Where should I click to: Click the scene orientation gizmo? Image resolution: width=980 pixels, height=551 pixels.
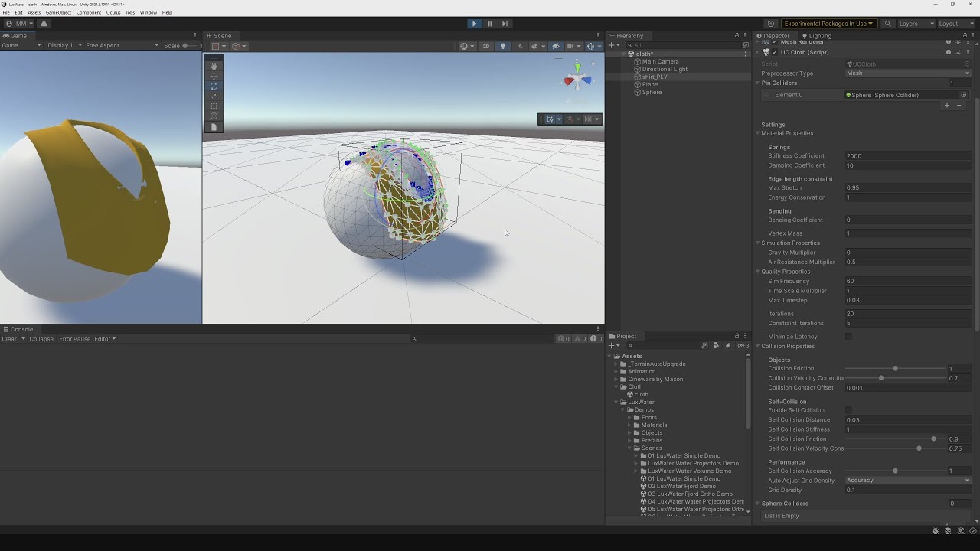click(578, 79)
